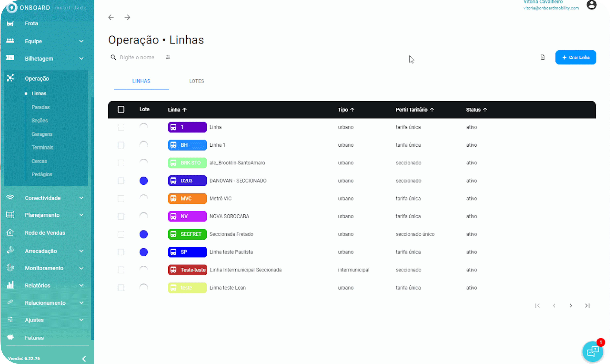Click the blue lote dot of D203

pyautogui.click(x=144, y=181)
